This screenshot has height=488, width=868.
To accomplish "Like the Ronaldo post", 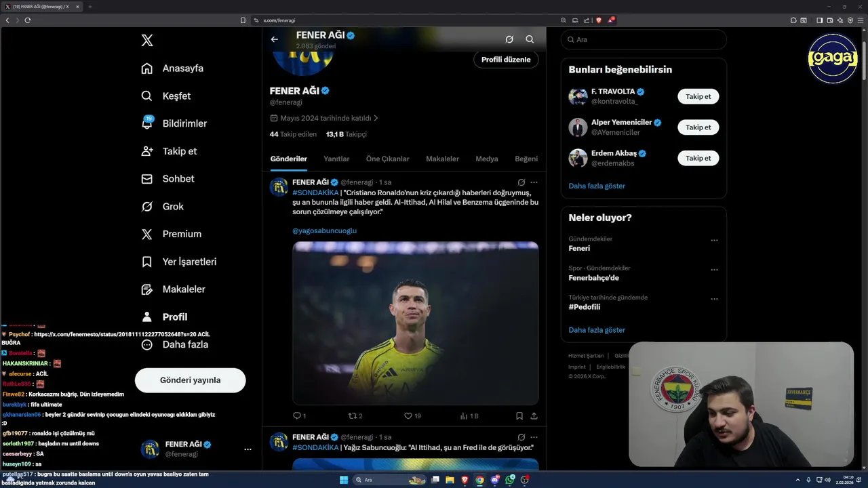I will pos(412,415).
